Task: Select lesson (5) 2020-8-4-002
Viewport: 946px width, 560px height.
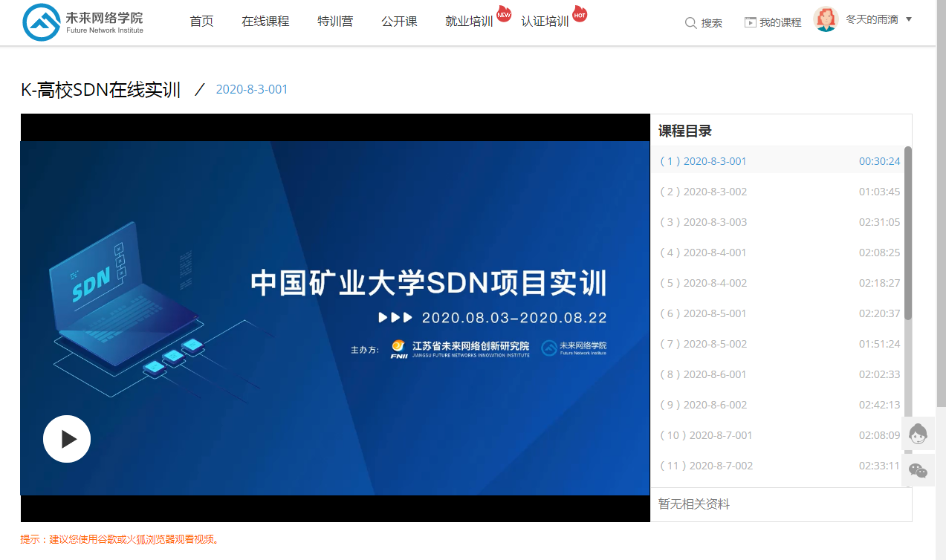Action: click(x=777, y=283)
